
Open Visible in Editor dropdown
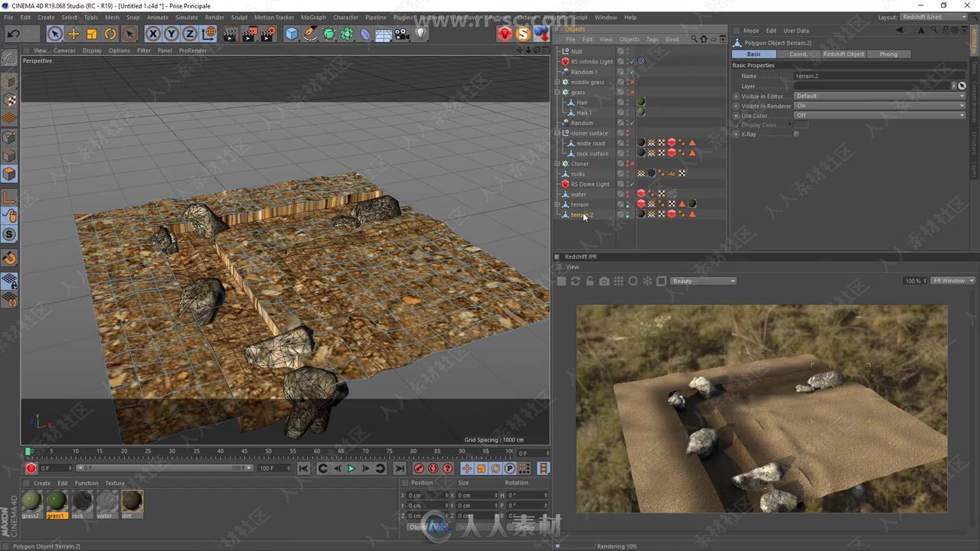879,96
